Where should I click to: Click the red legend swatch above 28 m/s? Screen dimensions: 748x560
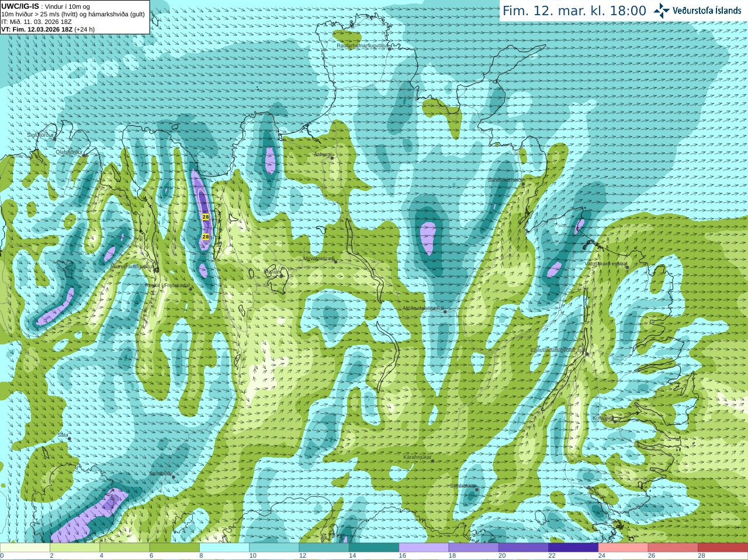pyautogui.click(x=722, y=548)
